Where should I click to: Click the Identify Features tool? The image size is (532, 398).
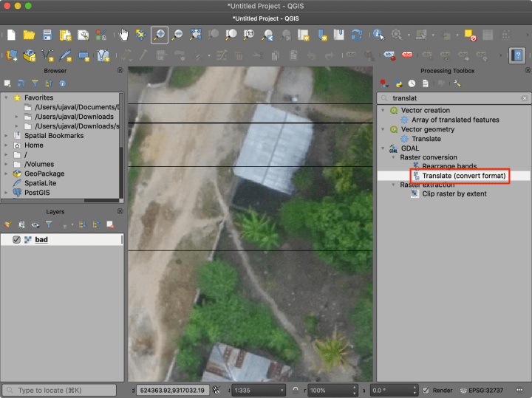378,35
